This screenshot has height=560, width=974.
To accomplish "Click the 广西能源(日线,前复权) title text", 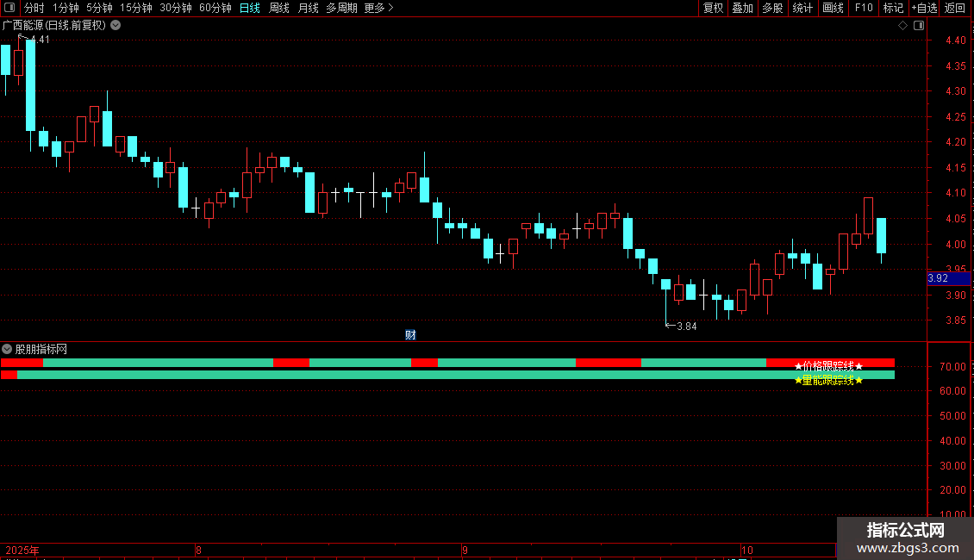I will click(54, 26).
